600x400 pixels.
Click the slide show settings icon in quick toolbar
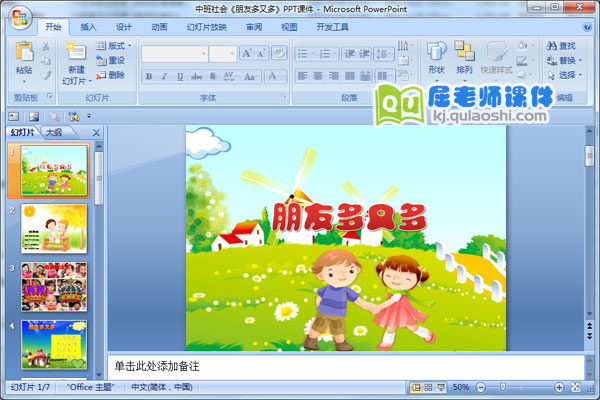pyautogui.click(x=74, y=116)
